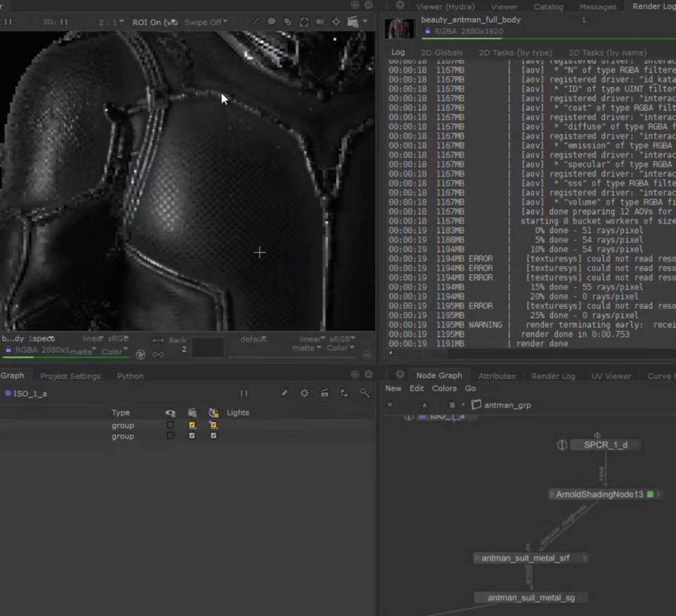Image resolution: width=676 pixels, height=616 pixels.
Task: Click the crosshair target icon in monitor toolbar
Action: (336, 22)
